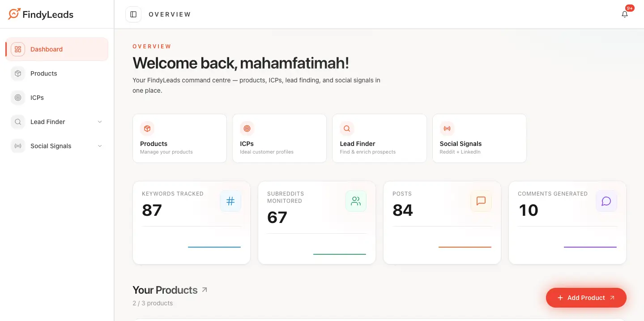Select Social Signals in the sidebar
The width and height of the screenshot is (644, 321).
coord(57,146)
